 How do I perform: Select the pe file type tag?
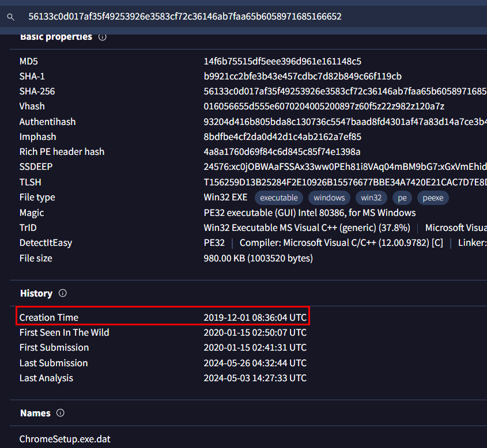(x=402, y=198)
